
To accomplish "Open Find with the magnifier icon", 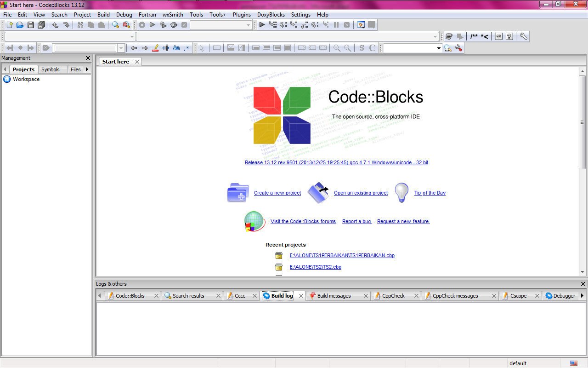I will (x=116, y=25).
